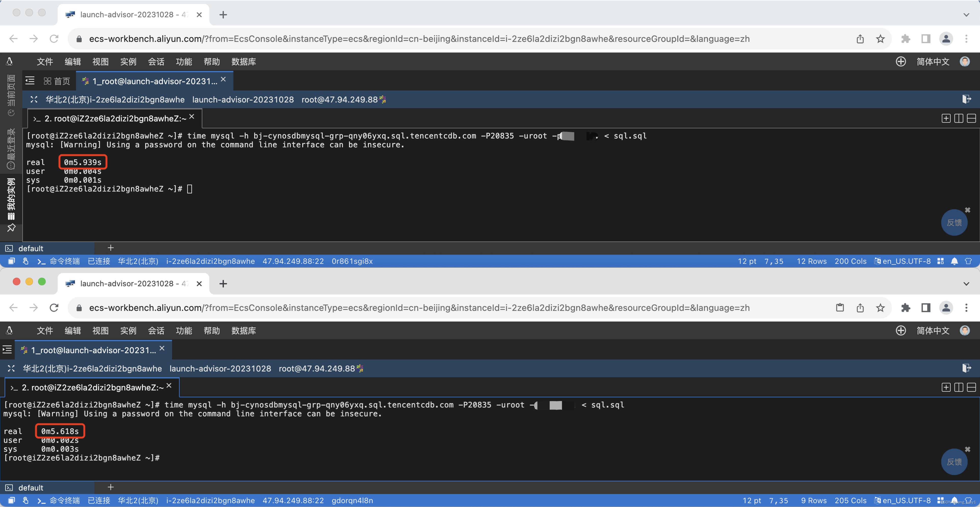This screenshot has width=980, height=507.
Task: Open 会话 menu in bottom workbench
Action: (x=156, y=331)
